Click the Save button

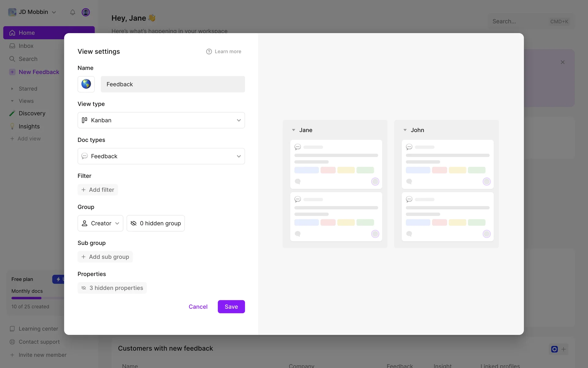[231, 307]
